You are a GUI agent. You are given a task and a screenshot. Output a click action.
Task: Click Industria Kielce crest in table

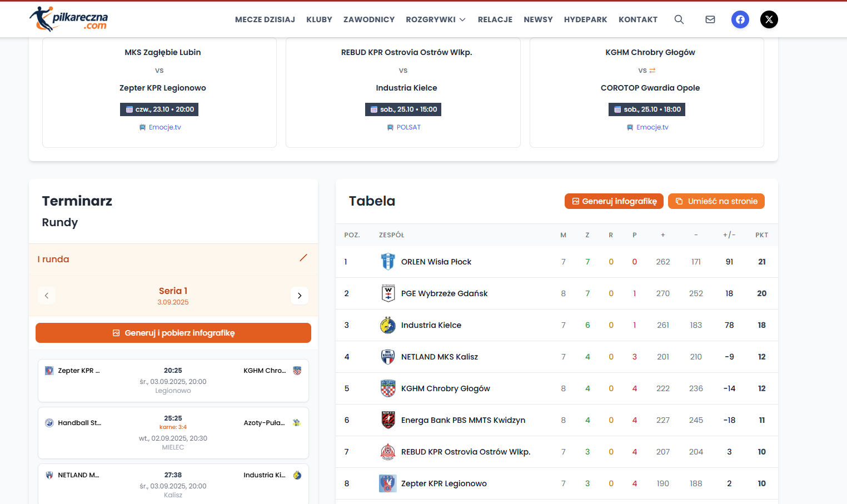pyautogui.click(x=387, y=325)
